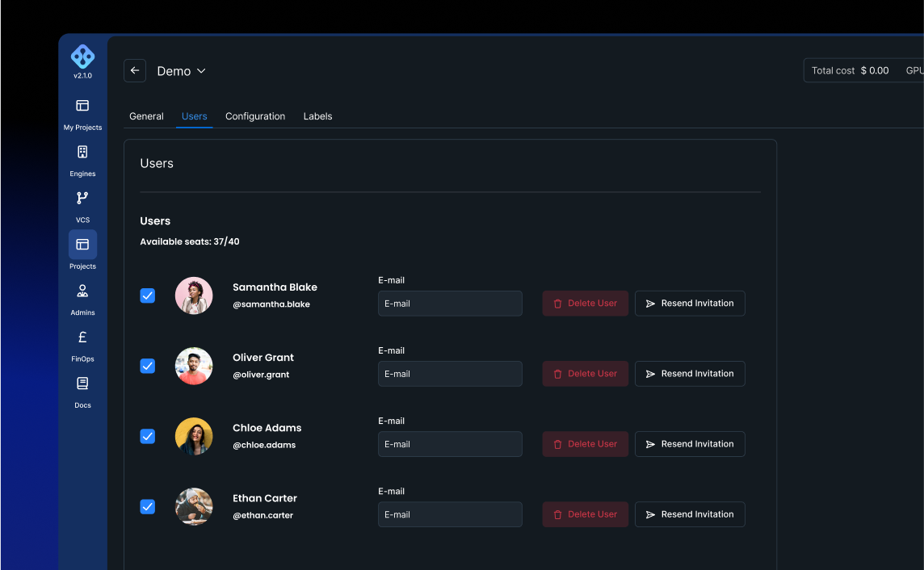Click Oliver Grant's avatar photo

click(x=194, y=366)
